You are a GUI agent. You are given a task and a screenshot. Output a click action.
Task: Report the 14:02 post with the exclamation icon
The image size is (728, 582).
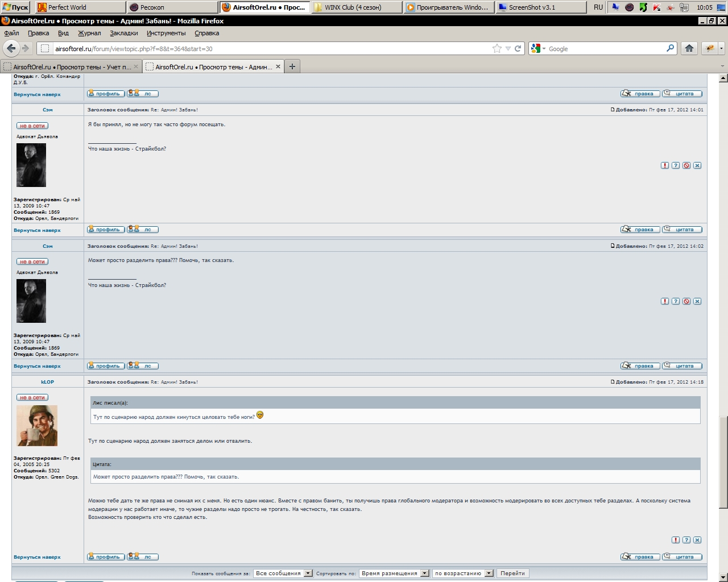[x=665, y=301]
